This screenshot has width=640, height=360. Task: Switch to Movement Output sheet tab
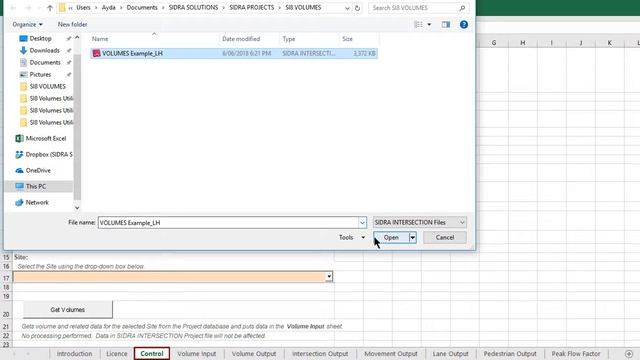(391, 354)
